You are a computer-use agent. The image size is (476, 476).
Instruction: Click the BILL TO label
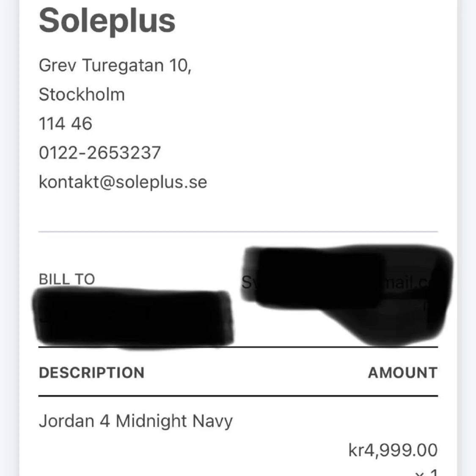click(x=67, y=279)
